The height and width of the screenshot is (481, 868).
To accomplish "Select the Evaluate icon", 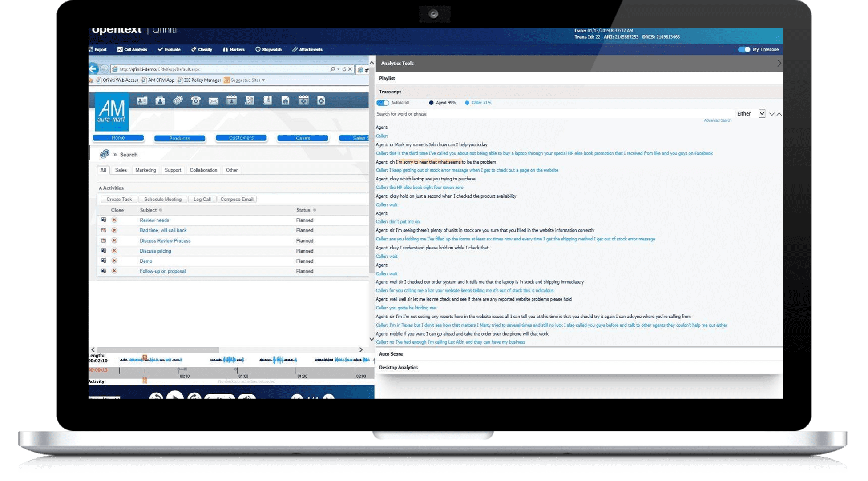I will [x=169, y=49].
